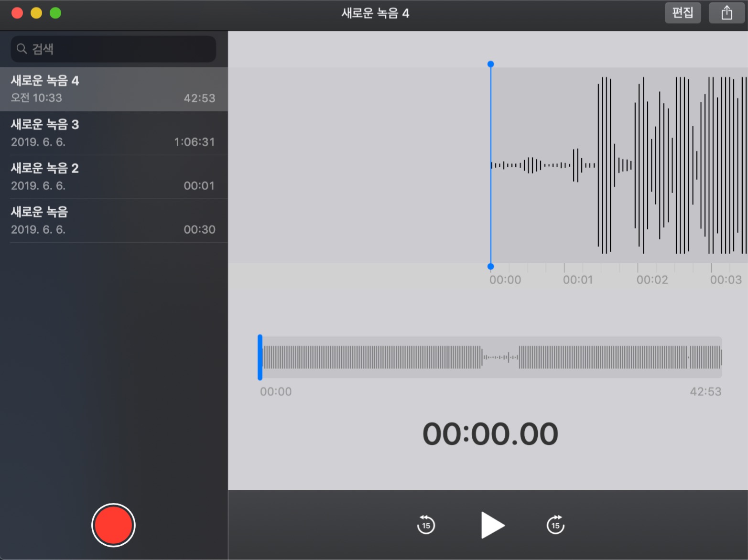The height and width of the screenshot is (560, 748).
Task: Click the 1:06:31 duration of recording 3
Action: pos(195,142)
